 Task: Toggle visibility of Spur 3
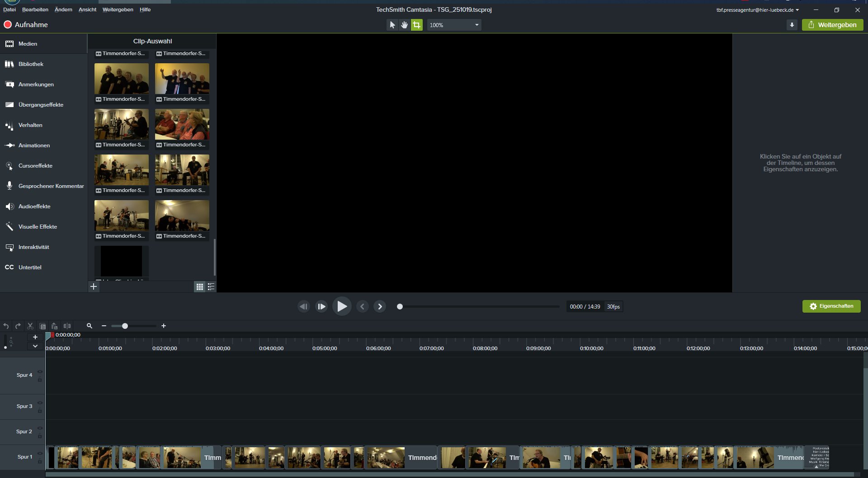tap(40, 403)
